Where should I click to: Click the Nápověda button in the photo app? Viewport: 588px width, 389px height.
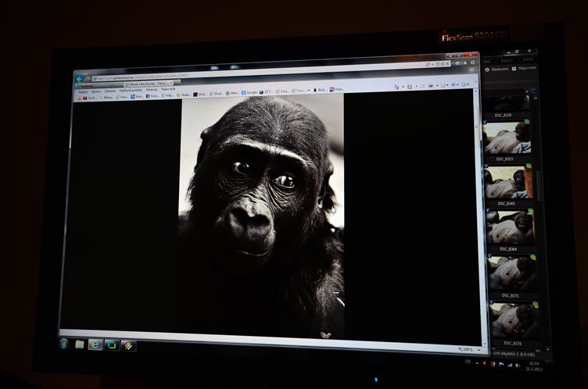525,68
